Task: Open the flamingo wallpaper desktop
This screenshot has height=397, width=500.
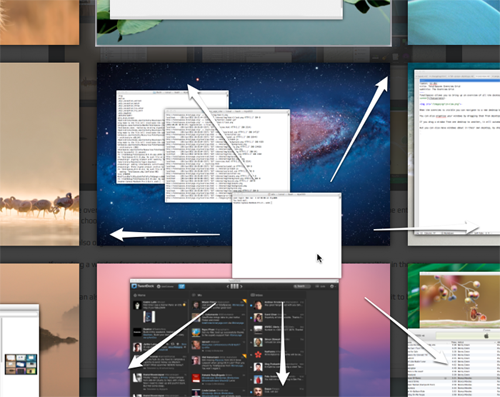Action: [x=39, y=154]
